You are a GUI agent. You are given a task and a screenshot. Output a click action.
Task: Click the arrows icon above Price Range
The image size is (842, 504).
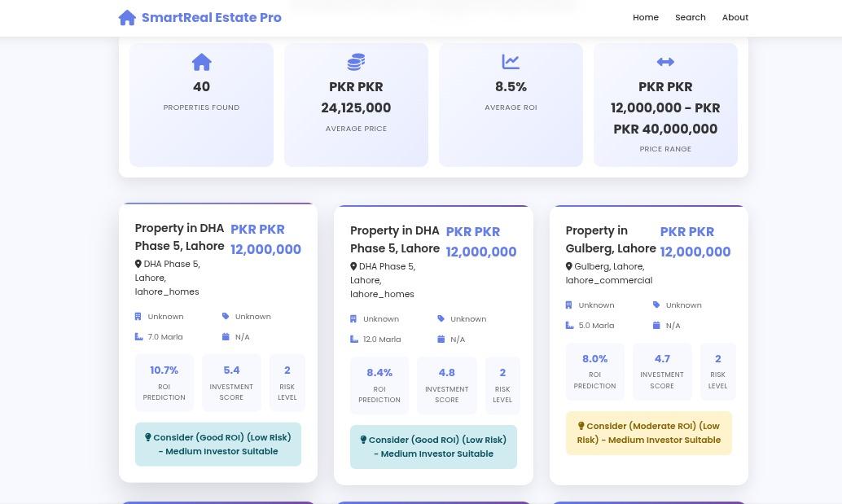(x=665, y=62)
